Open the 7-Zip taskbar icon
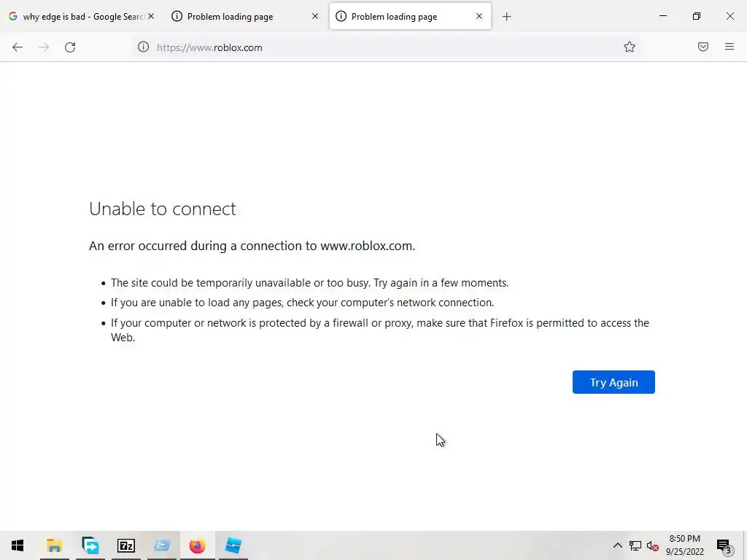The height and width of the screenshot is (560, 747). (x=126, y=545)
